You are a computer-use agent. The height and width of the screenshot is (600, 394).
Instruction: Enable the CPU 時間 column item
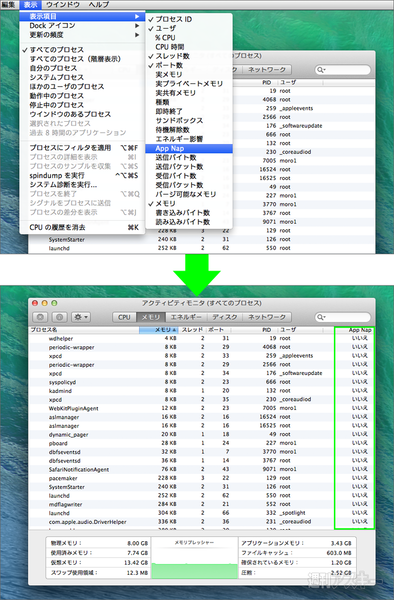(189, 47)
